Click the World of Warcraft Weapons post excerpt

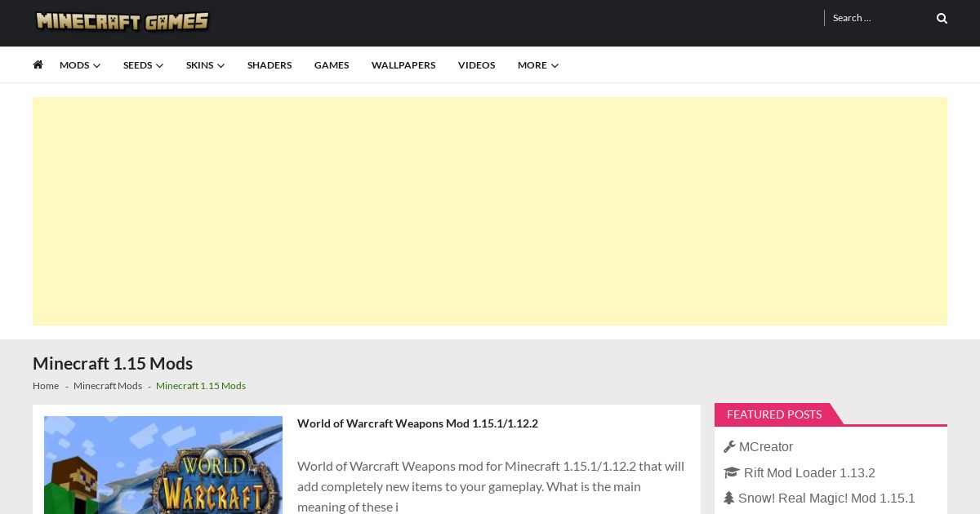pyautogui.click(x=491, y=486)
